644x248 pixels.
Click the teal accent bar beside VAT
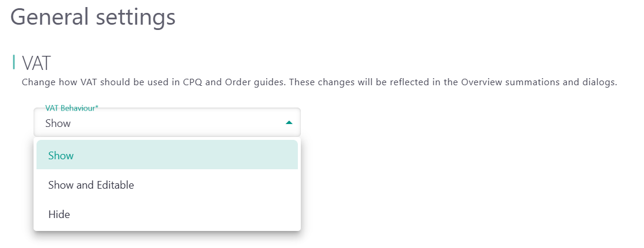point(14,62)
